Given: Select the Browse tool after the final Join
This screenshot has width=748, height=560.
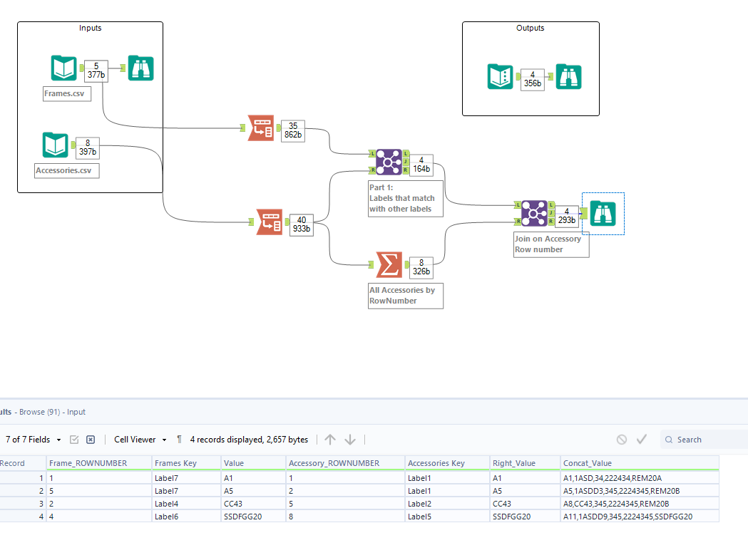Looking at the screenshot, I should click(x=603, y=213).
